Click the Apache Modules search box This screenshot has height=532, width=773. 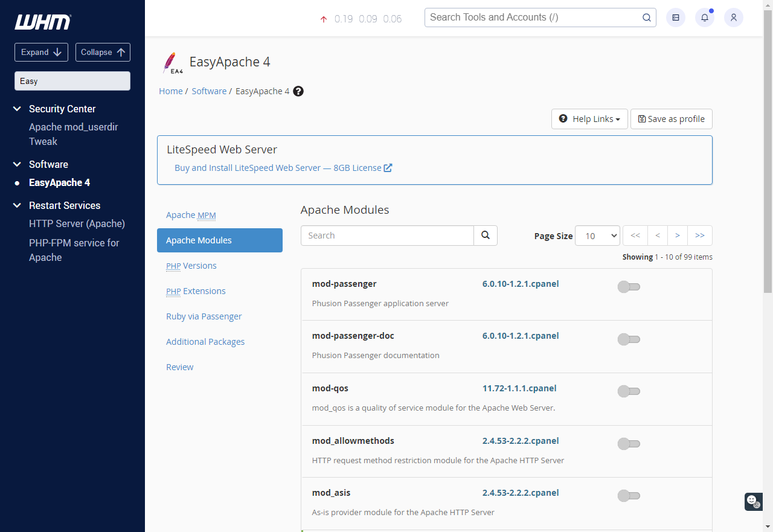[387, 236]
